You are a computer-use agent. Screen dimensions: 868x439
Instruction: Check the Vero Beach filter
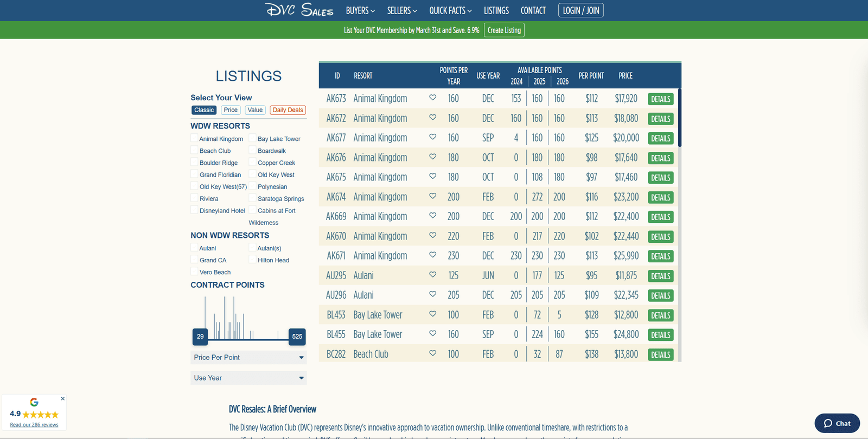point(194,272)
